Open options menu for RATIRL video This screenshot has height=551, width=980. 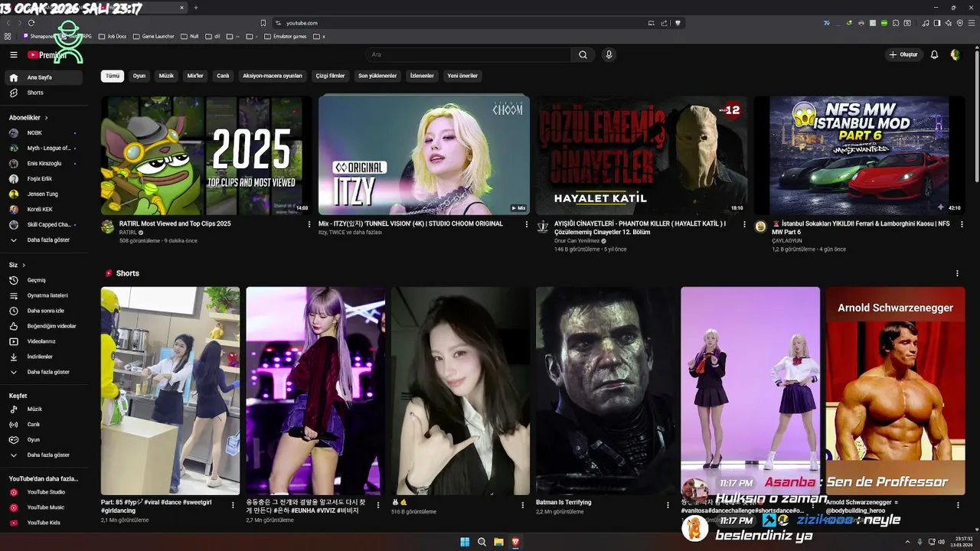pos(309,225)
